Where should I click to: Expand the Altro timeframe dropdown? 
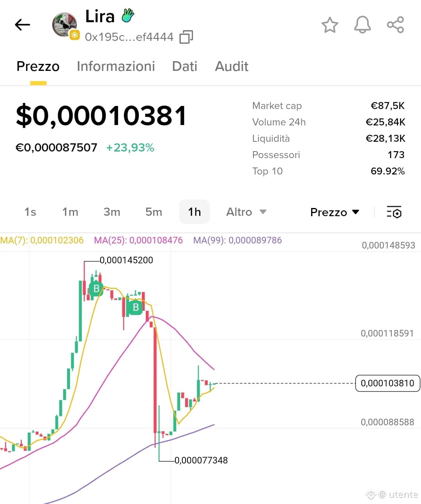click(246, 212)
